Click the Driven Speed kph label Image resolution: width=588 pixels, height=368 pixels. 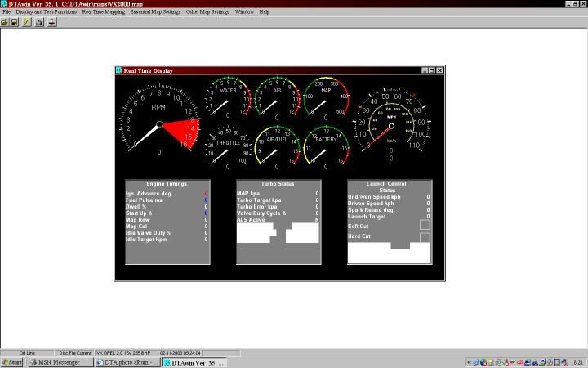coord(371,204)
